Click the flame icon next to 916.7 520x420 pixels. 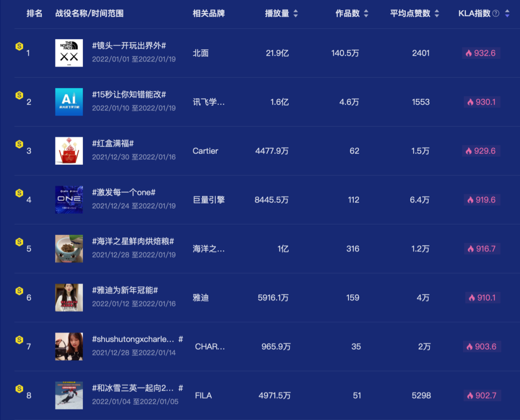470,249
